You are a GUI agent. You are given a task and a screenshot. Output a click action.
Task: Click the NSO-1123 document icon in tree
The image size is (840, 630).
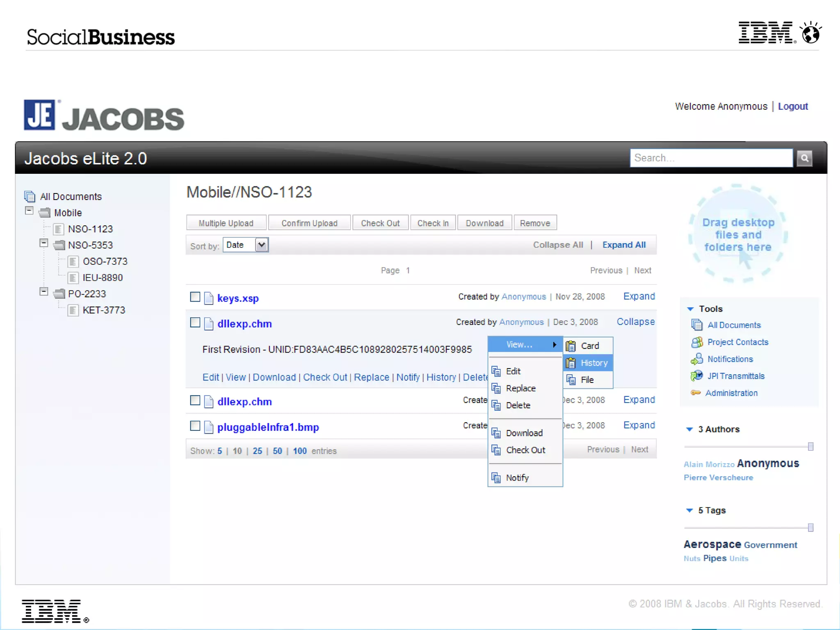click(59, 229)
